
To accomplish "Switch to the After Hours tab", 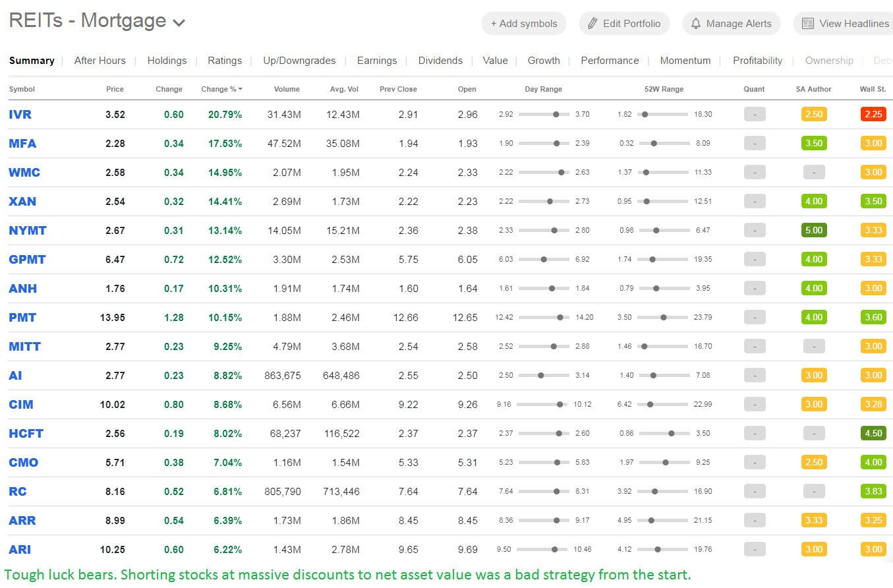I will (x=100, y=61).
